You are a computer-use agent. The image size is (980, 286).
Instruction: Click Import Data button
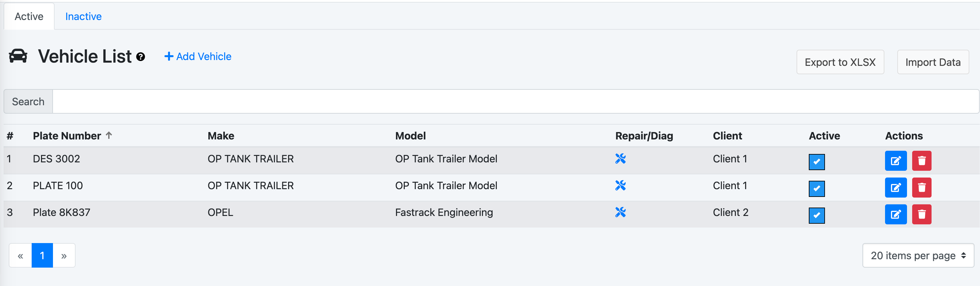coord(933,62)
